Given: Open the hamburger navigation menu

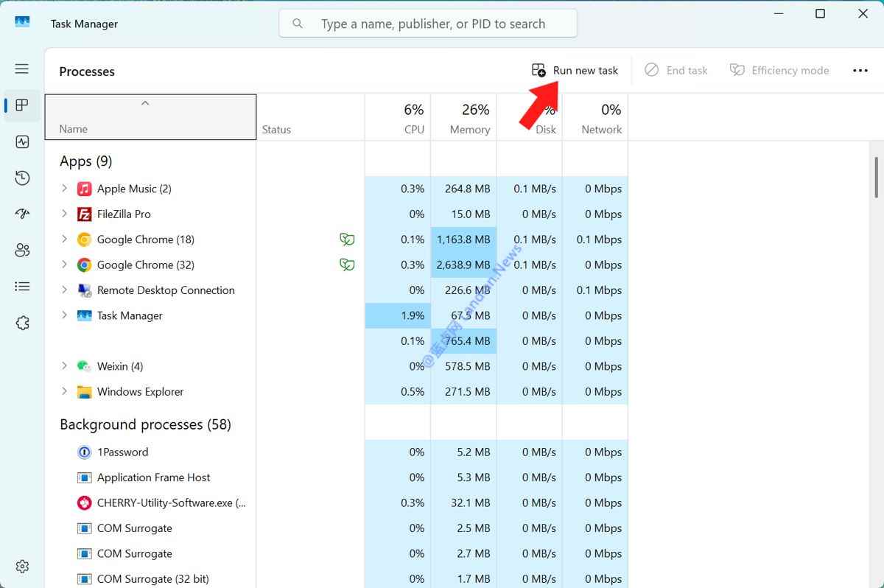Looking at the screenshot, I should coord(22,69).
